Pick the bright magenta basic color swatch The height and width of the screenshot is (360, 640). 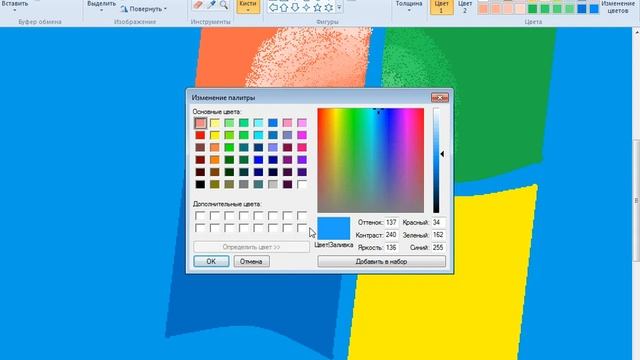coord(302,135)
